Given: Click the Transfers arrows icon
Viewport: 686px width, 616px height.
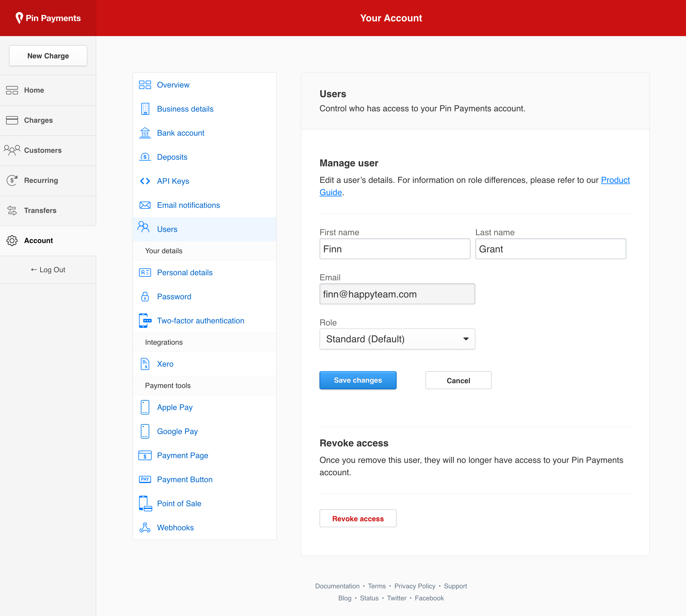Looking at the screenshot, I should 12,210.
